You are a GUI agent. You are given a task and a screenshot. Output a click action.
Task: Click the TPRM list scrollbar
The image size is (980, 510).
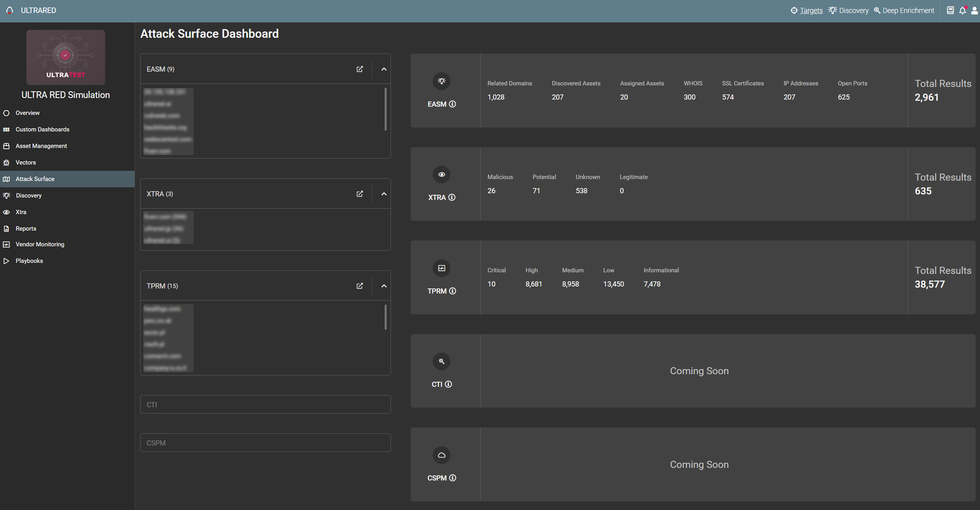pyautogui.click(x=385, y=317)
